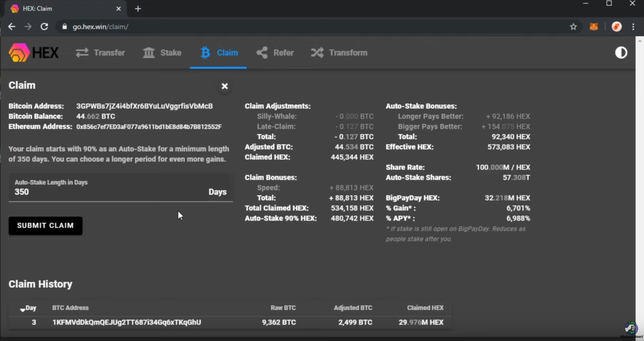Click the Claimed HEX column header
Viewport: 644px width, 341px height.
[425, 308]
